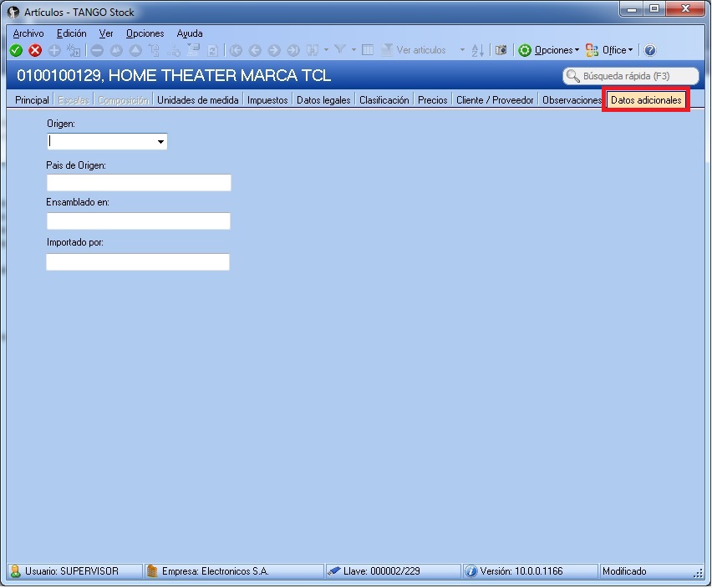
Task: Click the Versión: 10.0.0.1166 status text
Action: point(521,571)
